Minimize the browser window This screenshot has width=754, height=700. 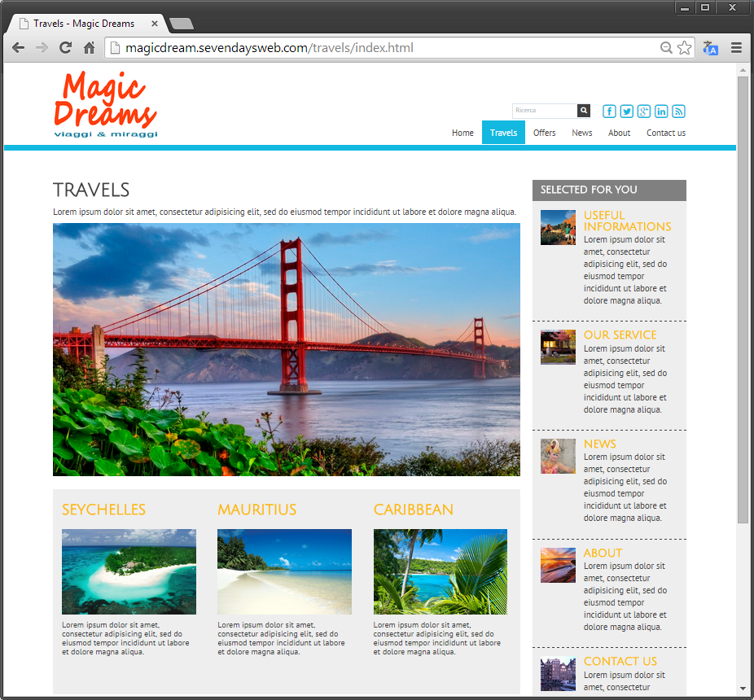(686, 7)
